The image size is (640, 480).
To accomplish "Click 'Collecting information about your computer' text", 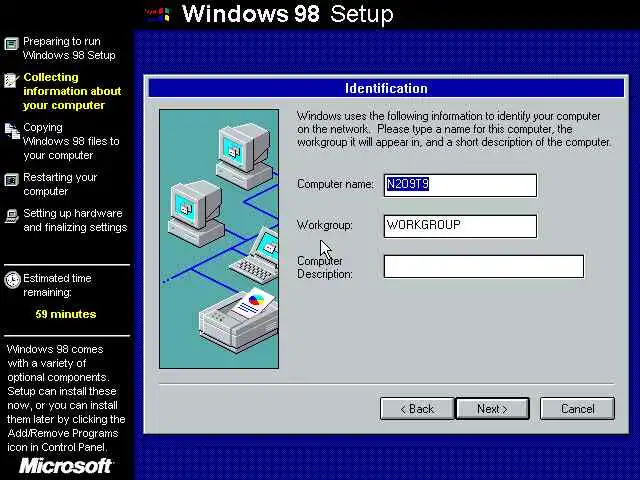I will pyautogui.click(x=72, y=91).
